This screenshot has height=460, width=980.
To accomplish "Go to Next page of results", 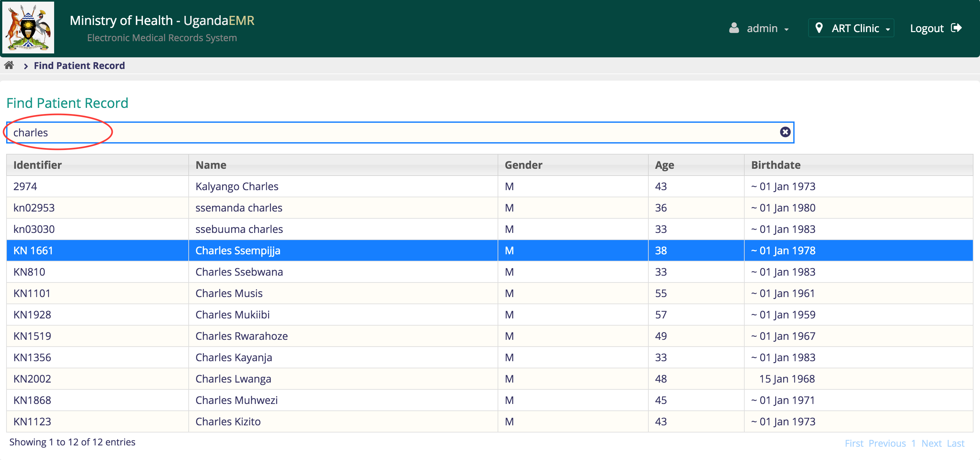I will point(931,443).
